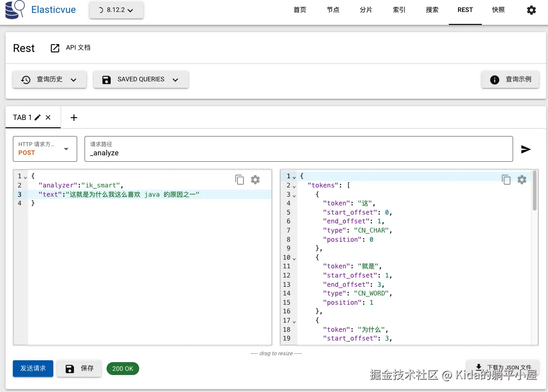Click "type": "CN_CHAR" in response

point(357,230)
